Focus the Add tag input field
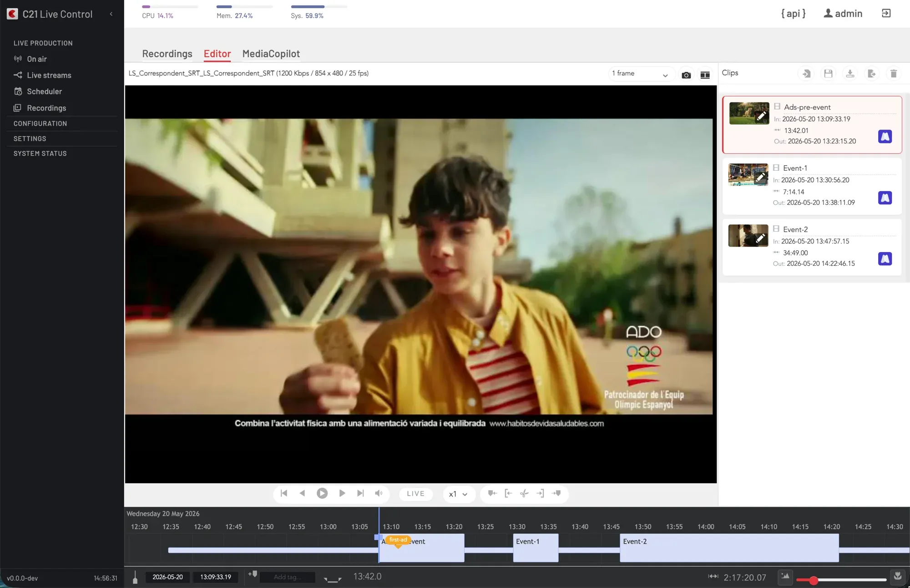Image resolution: width=910 pixels, height=588 pixels. coord(288,577)
